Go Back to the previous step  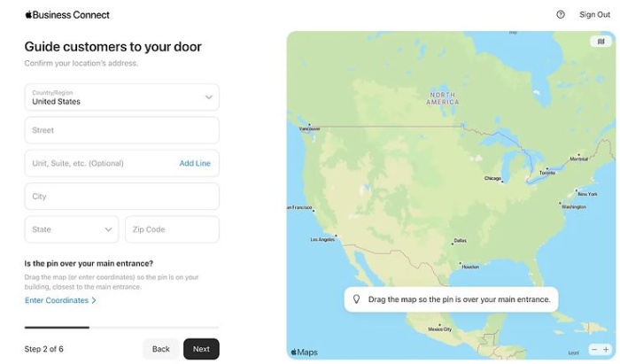[161, 349]
